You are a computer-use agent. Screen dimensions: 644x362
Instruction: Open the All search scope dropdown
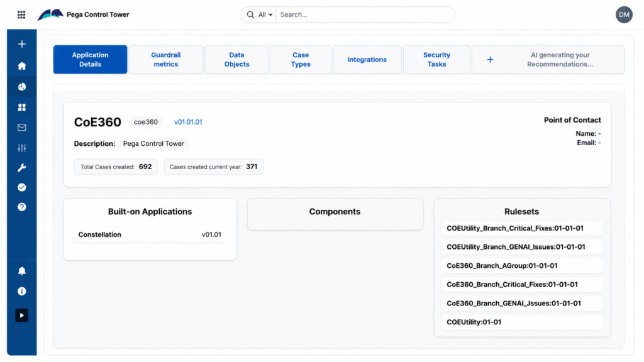[x=265, y=15]
